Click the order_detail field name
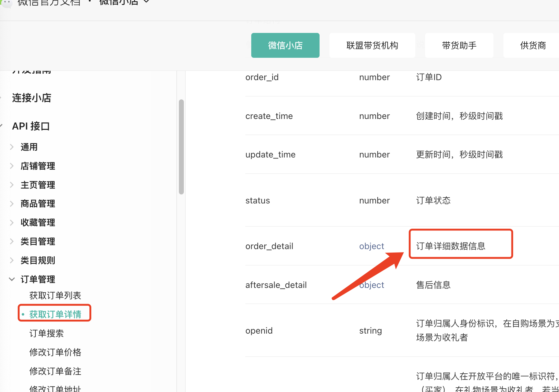The width and height of the screenshot is (559, 392). (x=269, y=246)
